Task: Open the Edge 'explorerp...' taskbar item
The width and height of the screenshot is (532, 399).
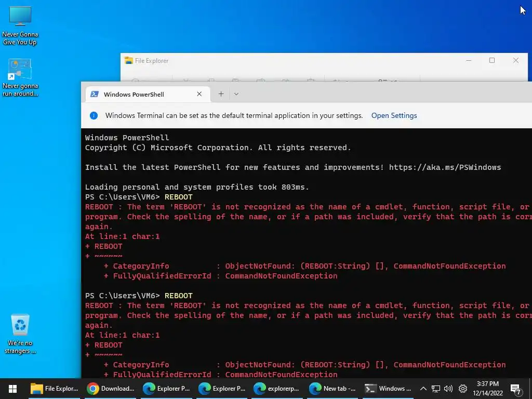Action: 277,389
